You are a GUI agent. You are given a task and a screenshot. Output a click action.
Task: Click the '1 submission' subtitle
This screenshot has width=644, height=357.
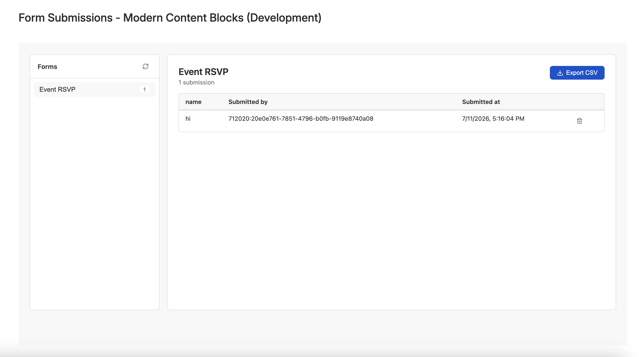coord(196,82)
